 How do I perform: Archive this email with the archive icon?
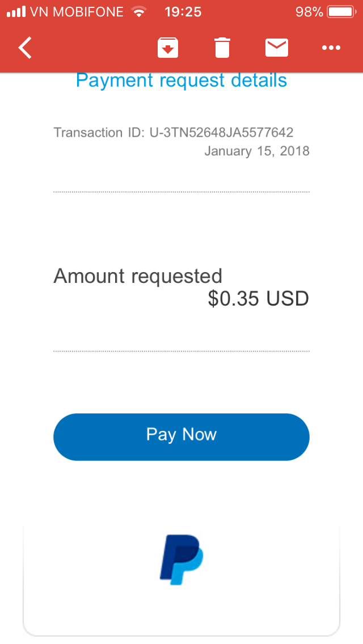167,48
